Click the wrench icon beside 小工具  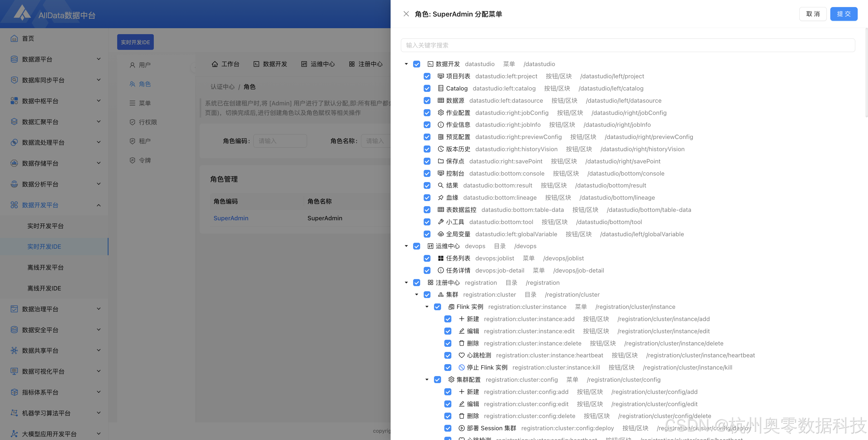pos(441,222)
